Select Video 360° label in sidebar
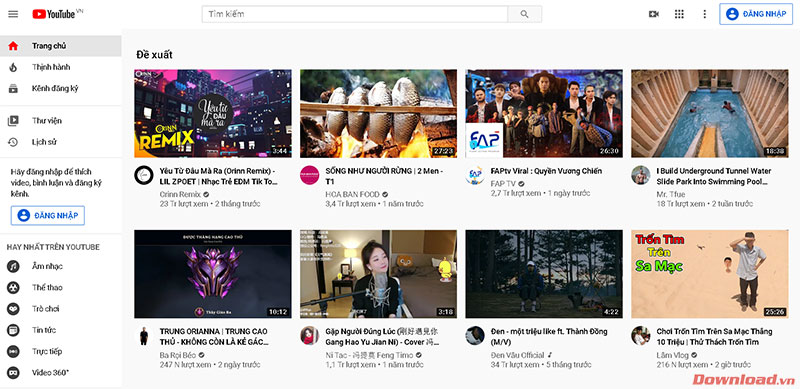The image size is (800, 389). 51,373
